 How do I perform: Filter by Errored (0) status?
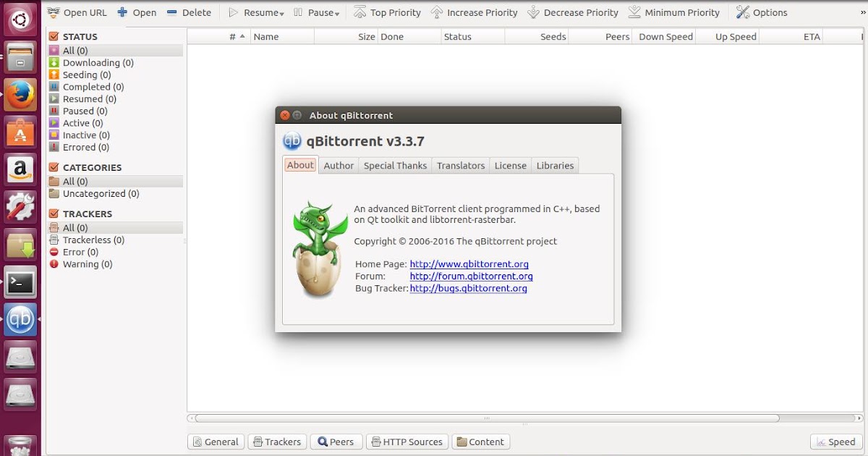pyautogui.click(x=115, y=147)
